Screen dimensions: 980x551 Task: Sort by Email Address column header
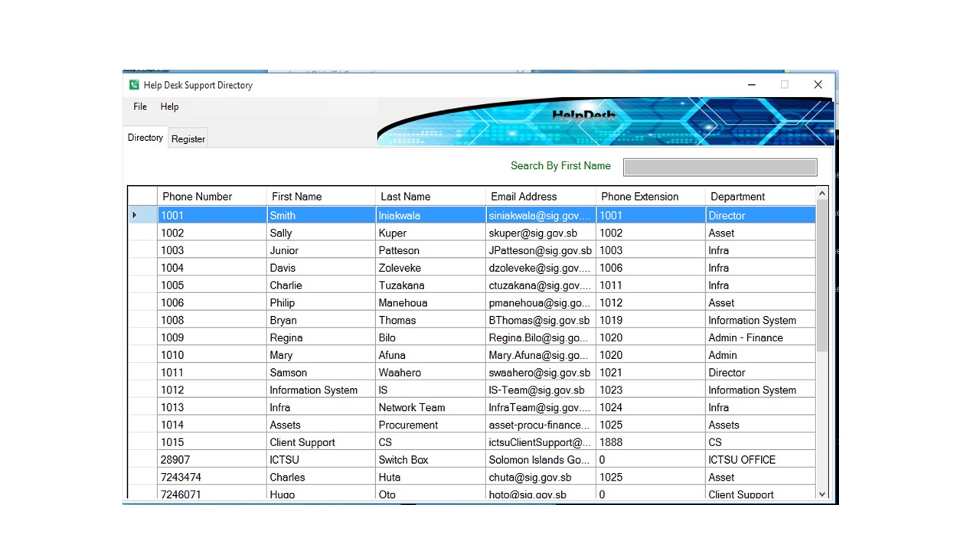pos(541,197)
